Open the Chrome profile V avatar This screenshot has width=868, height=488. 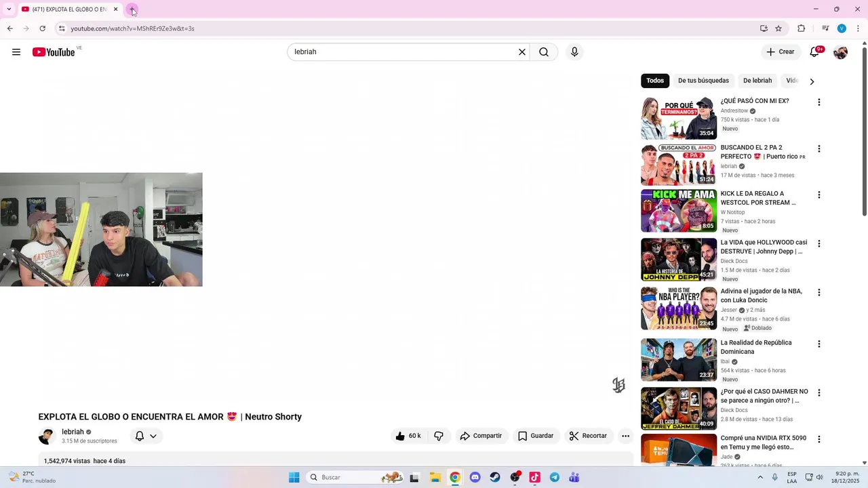click(842, 28)
